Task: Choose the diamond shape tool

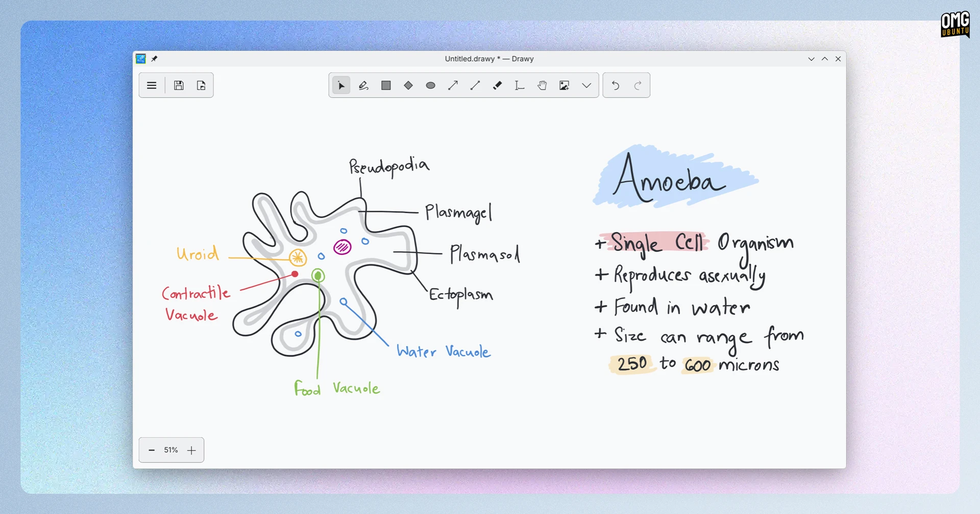Action: point(408,86)
